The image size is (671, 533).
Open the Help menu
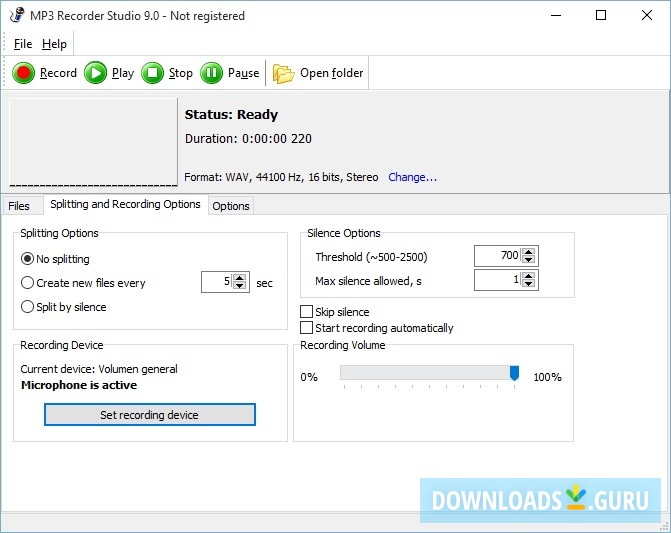pyautogui.click(x=54, y=44)
